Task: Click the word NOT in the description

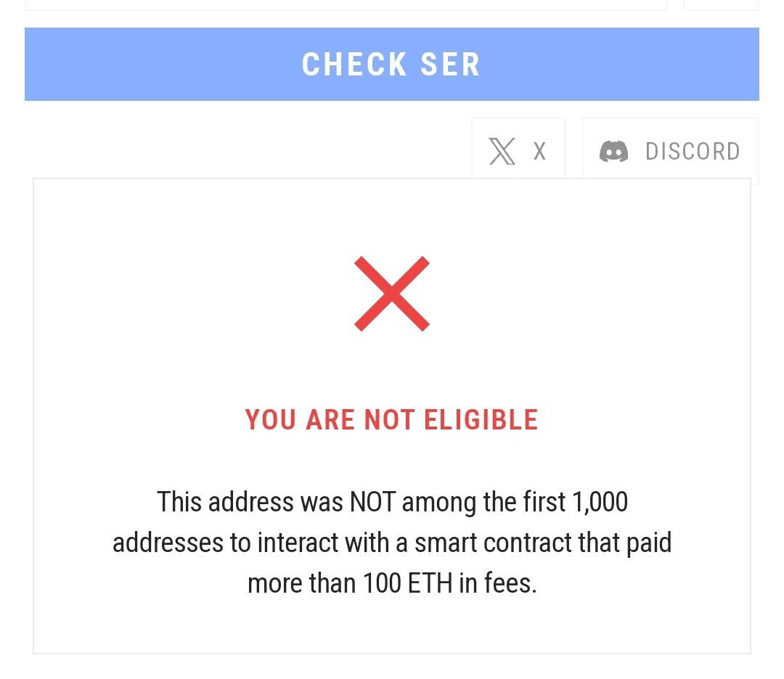Action: click(x=372, y=501)
